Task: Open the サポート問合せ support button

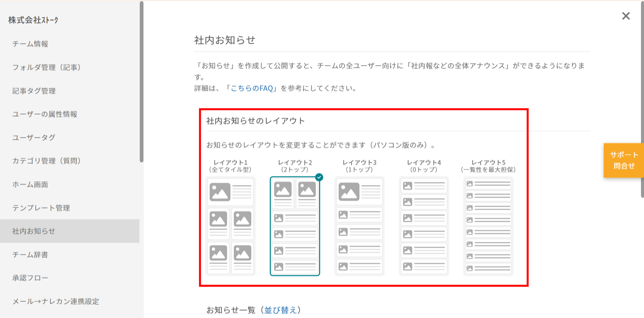Action: [x=624, y=160]
